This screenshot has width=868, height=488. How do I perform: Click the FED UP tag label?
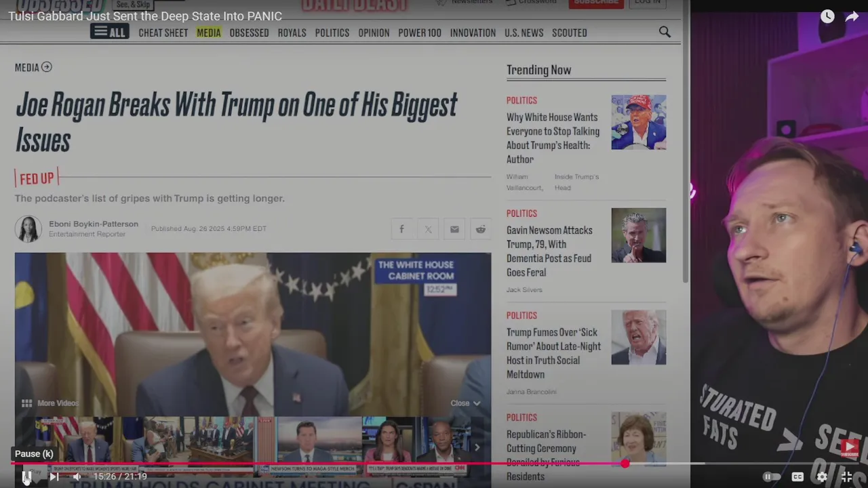point(37,178)
